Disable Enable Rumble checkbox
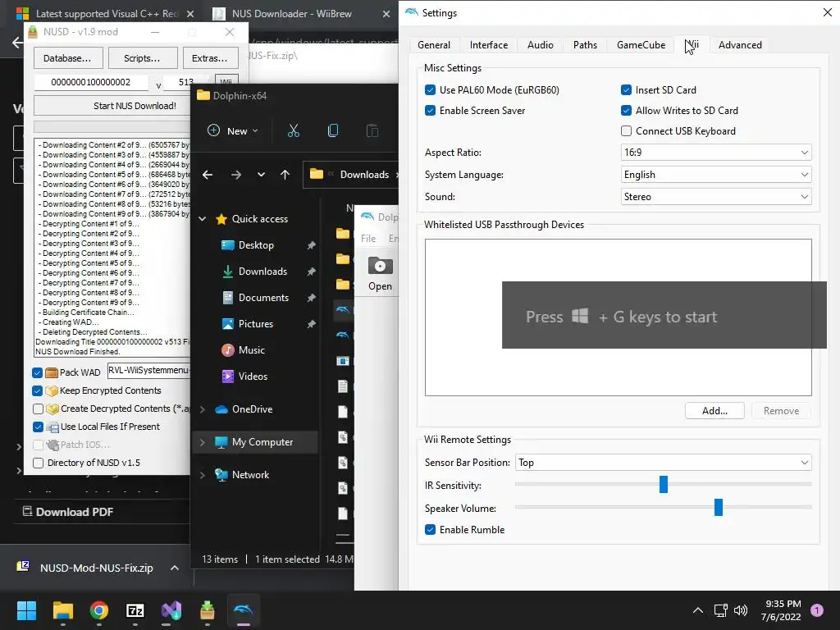This screenshot has height=630, width=840. [x=430, y=530]
